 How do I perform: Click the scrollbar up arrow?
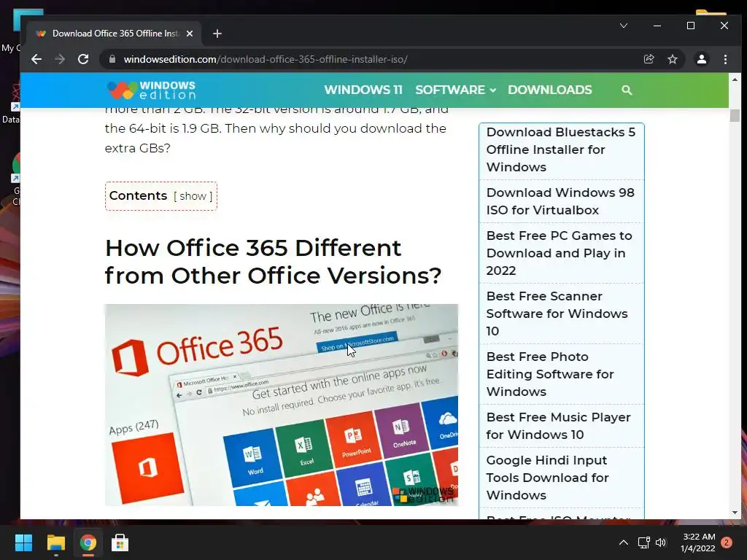pos(735,79)
